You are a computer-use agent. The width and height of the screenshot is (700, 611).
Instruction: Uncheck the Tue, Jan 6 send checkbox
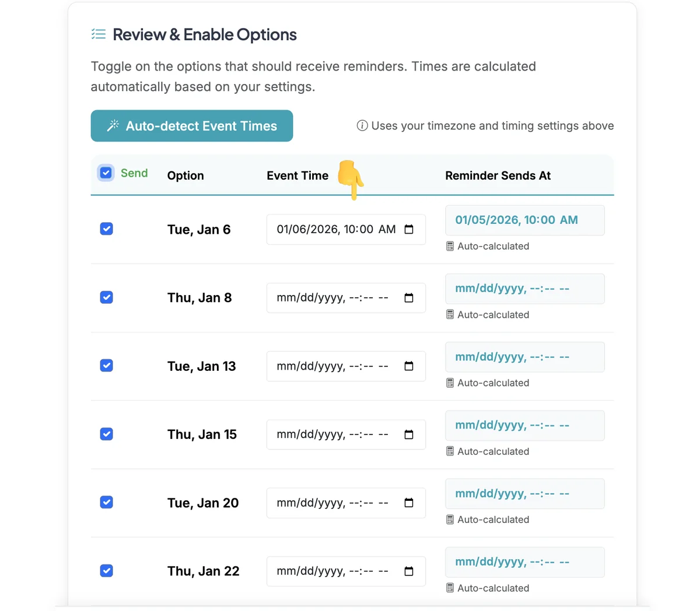click(x=106, y=229)
